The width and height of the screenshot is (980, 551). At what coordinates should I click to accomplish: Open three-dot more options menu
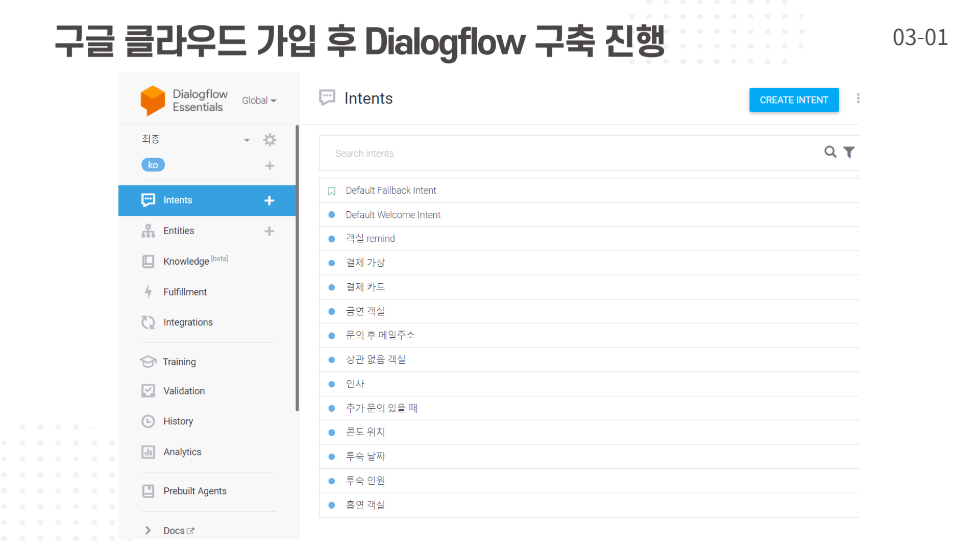(858, 98)
